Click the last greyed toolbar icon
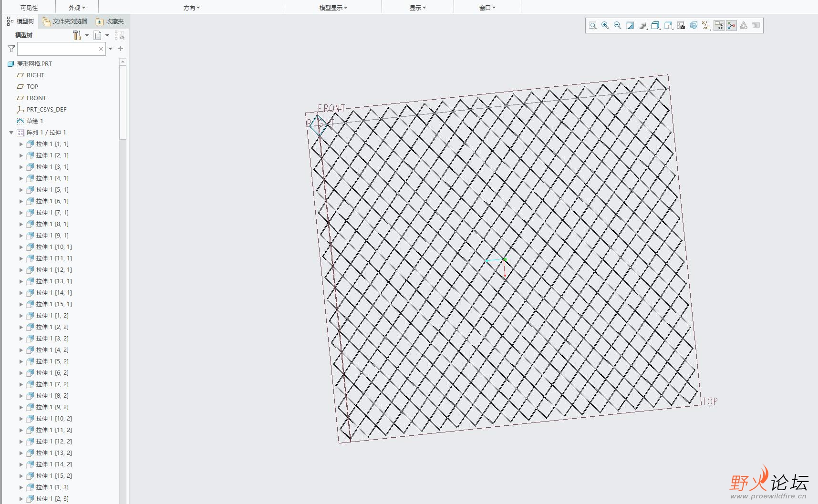Screen dimensions: 818x504 coord(756,26)
